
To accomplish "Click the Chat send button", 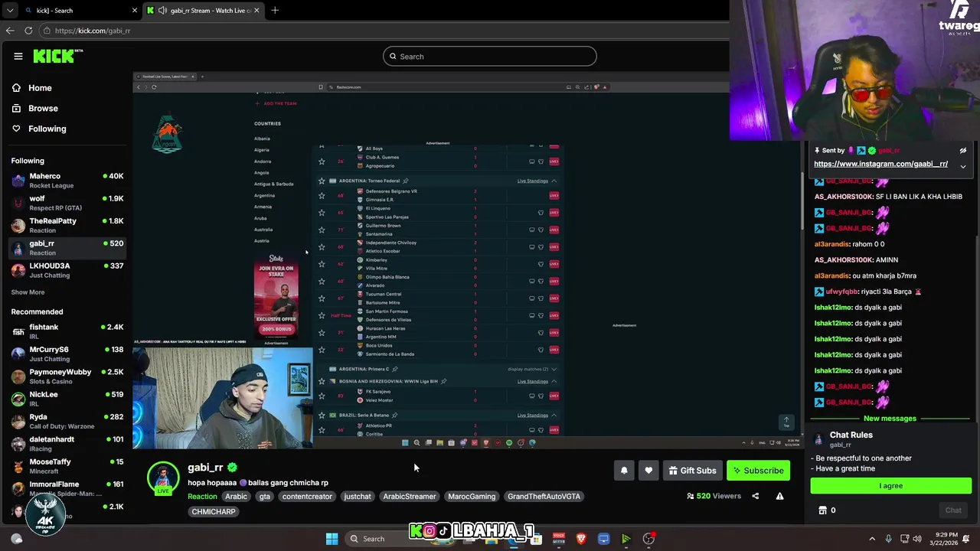I will click(953, 510).
